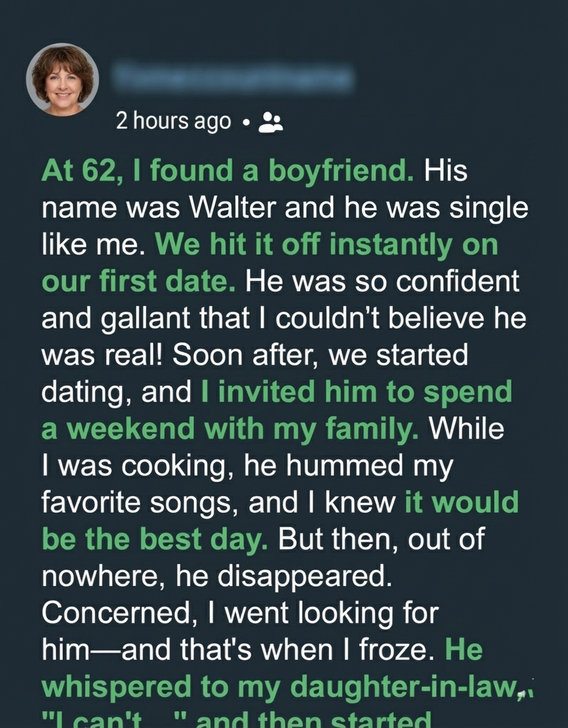Click the green "it would" highlighted words
Image resolution: width=568 pixels, height=728 pixels.
coord(462,502)
